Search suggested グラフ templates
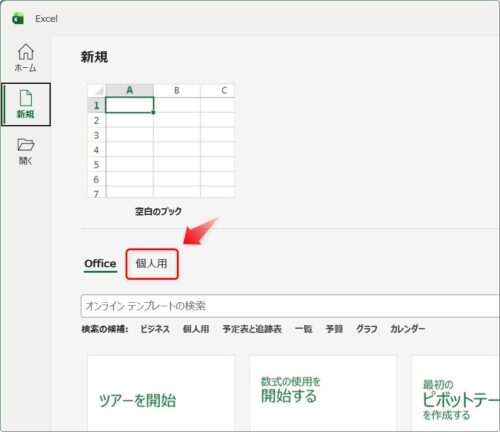The width and height of the screenshot is (500, 432). (367, 329)
